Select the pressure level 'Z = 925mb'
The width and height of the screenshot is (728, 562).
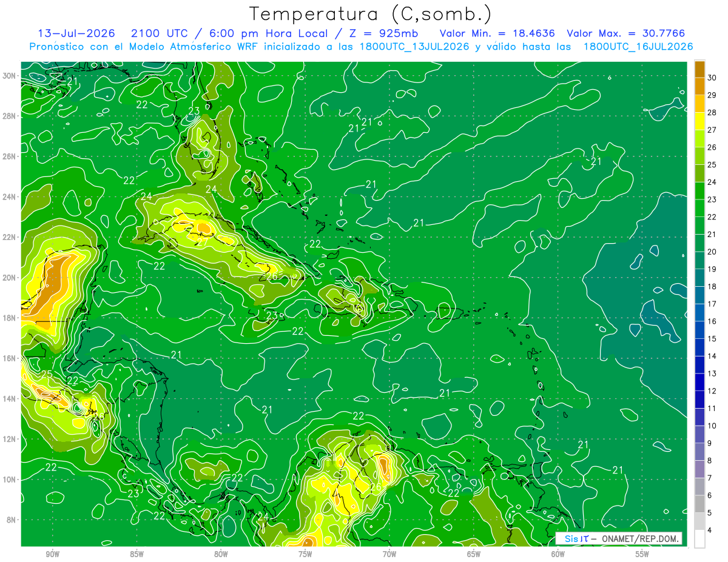[x=383, y=33]
